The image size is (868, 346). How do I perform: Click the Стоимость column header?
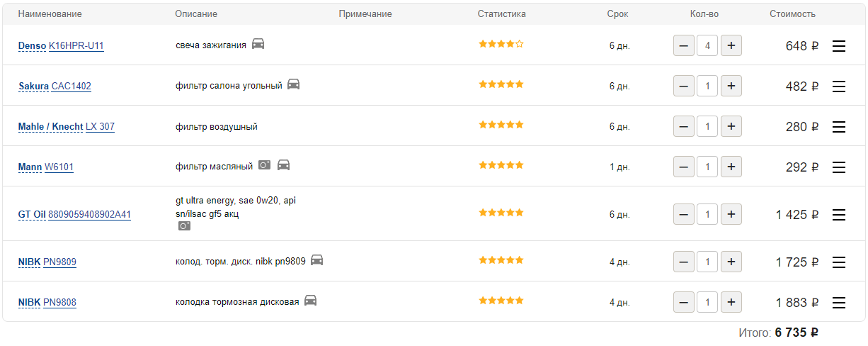pos(792,14)
